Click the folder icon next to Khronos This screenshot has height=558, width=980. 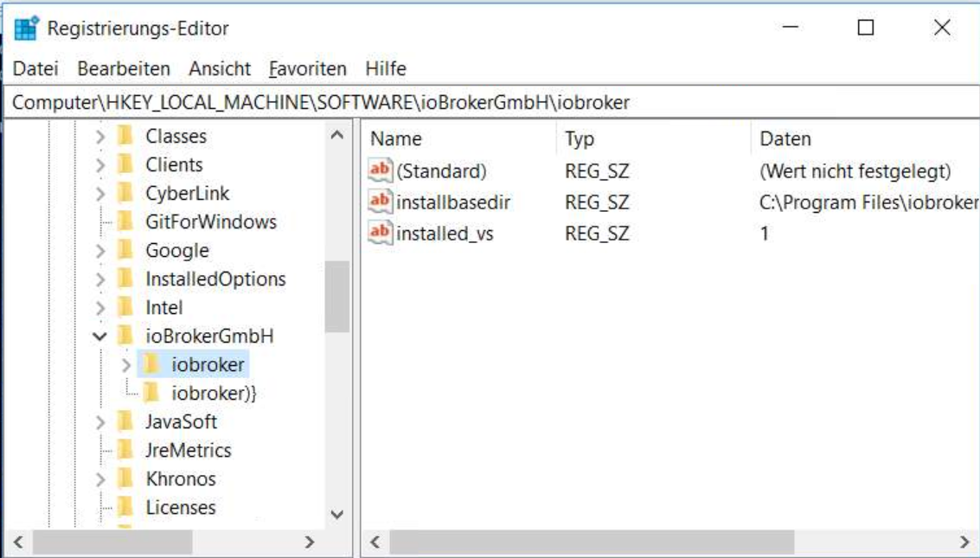[125, 478]
